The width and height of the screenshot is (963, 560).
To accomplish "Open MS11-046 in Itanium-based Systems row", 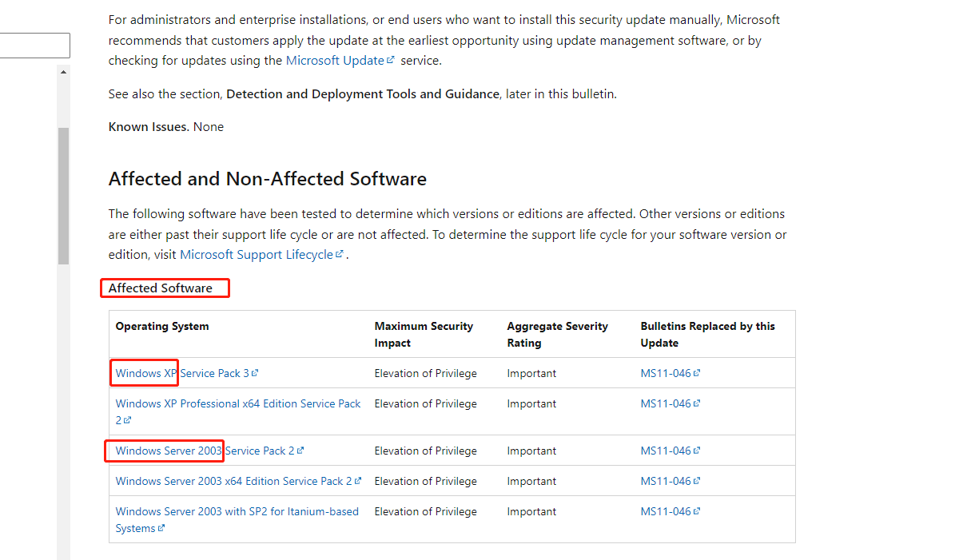I will 670,511.
